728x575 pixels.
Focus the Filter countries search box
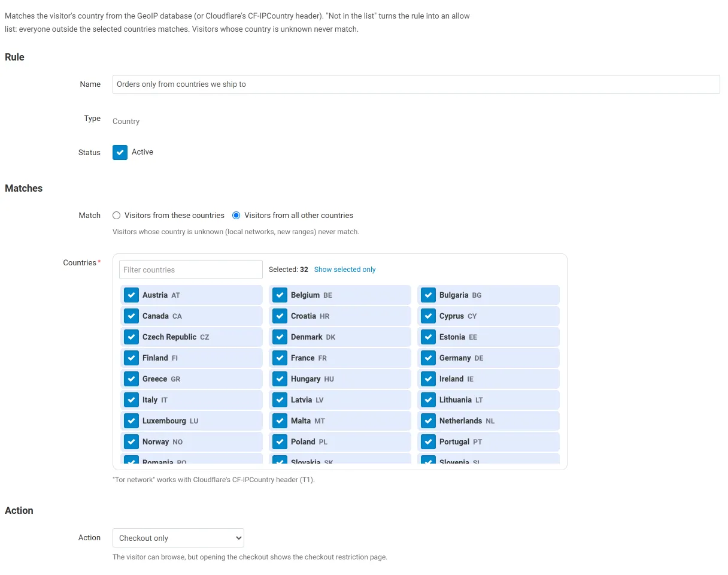tap(191, 270)
